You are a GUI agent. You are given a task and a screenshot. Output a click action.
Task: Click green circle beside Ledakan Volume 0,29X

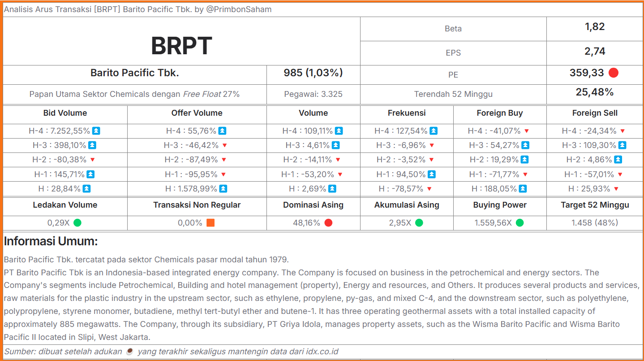point(77,222)
